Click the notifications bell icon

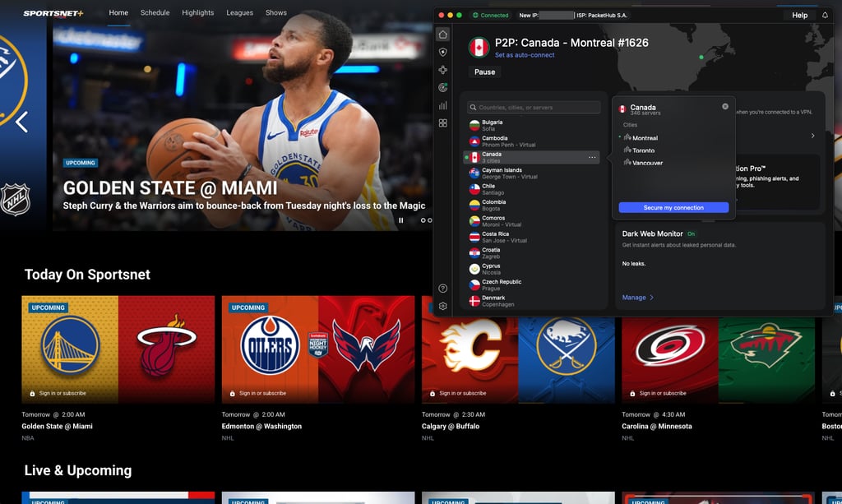coord(825,15)
